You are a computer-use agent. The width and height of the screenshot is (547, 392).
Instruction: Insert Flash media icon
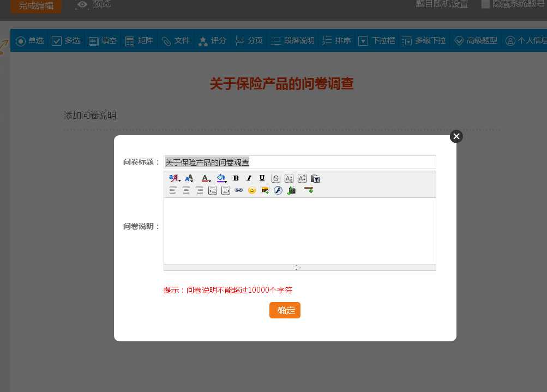(x=278, y=190)
